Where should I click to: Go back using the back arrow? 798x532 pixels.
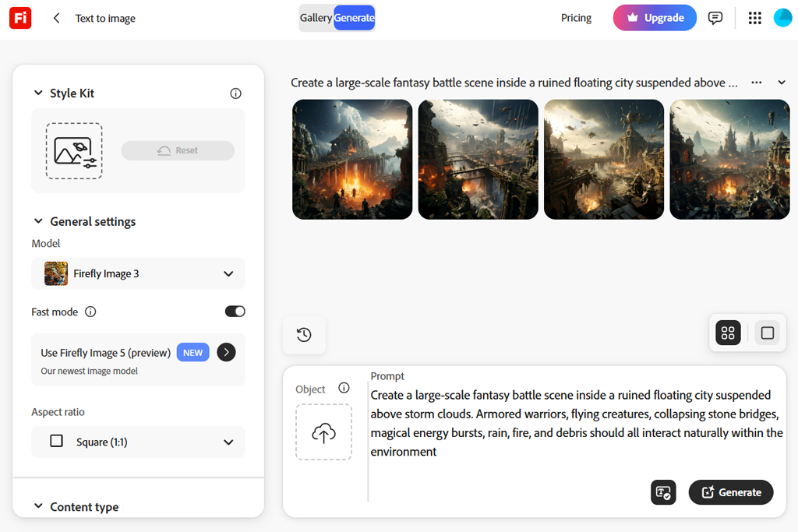[56, 19]
